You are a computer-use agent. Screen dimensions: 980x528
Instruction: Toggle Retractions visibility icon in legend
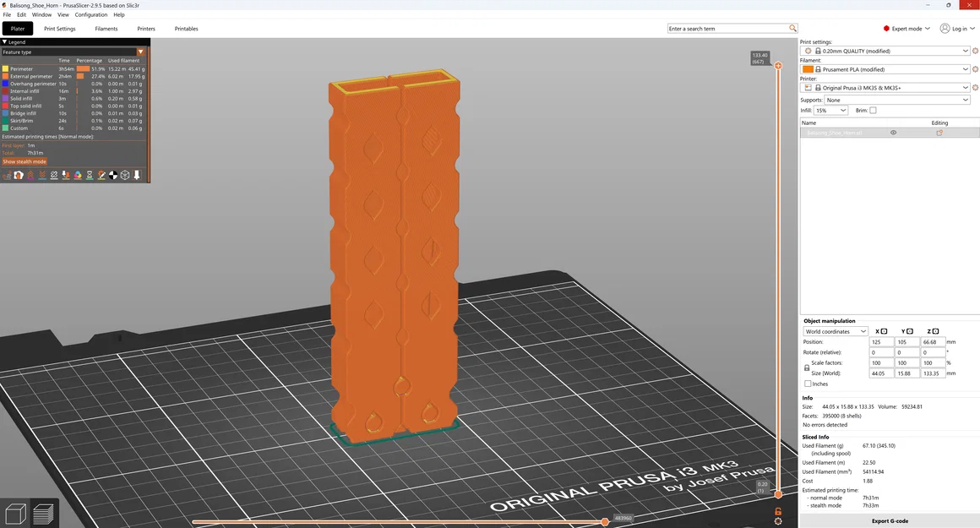pos(30,176)
